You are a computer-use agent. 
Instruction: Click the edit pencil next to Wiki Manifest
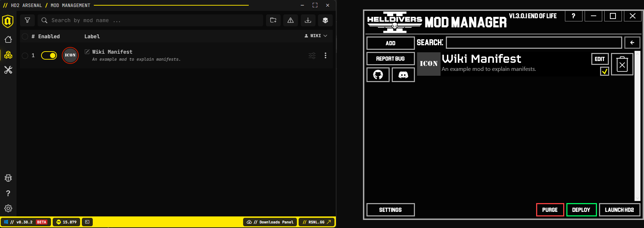click(x=87, y=52)
